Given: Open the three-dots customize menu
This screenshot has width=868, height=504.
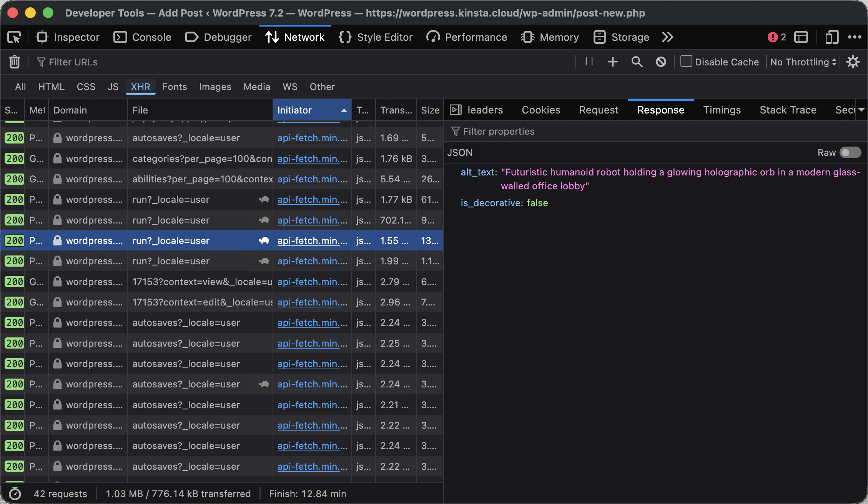Looking at the screenshot, I should tap(854, 37).
